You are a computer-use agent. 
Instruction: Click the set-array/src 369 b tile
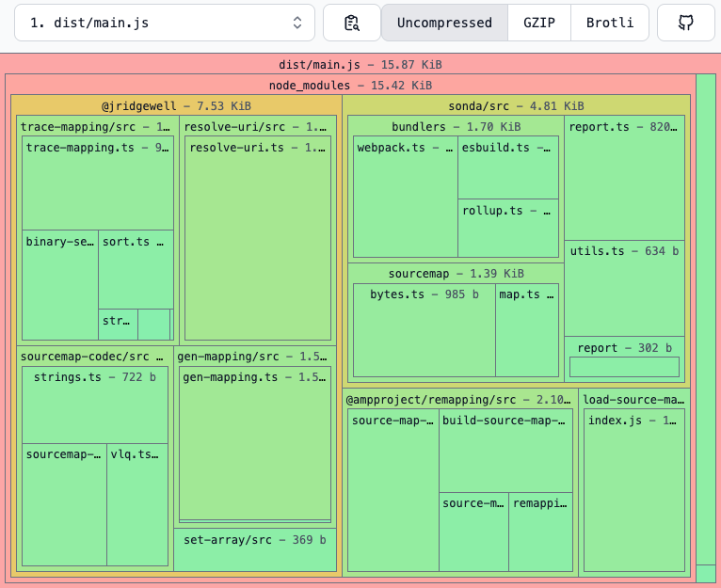255,549
